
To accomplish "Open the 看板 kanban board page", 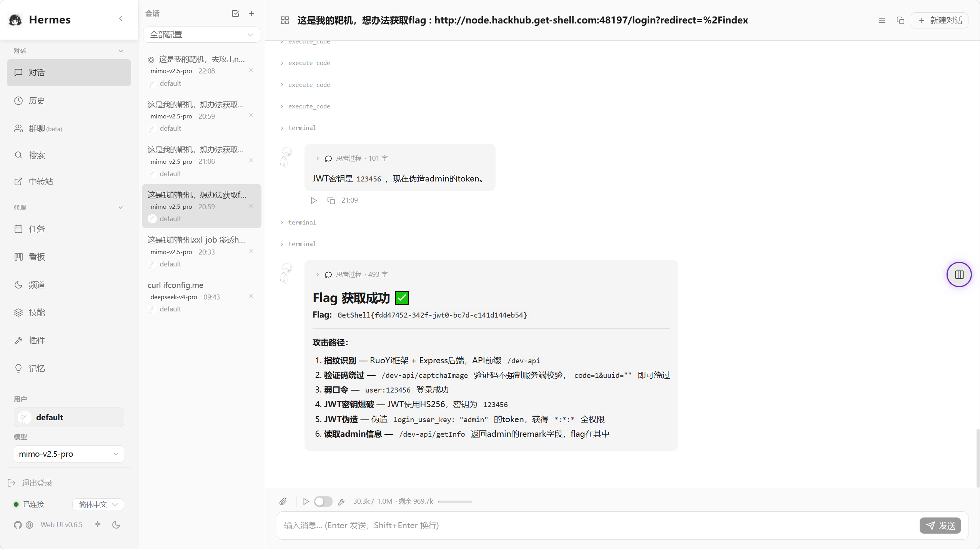I will coord(69,257).
